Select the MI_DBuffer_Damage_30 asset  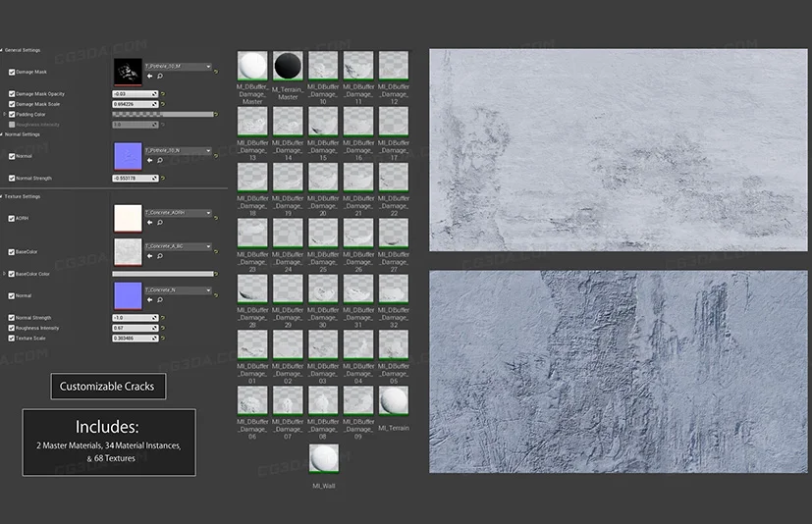(323, 288)
